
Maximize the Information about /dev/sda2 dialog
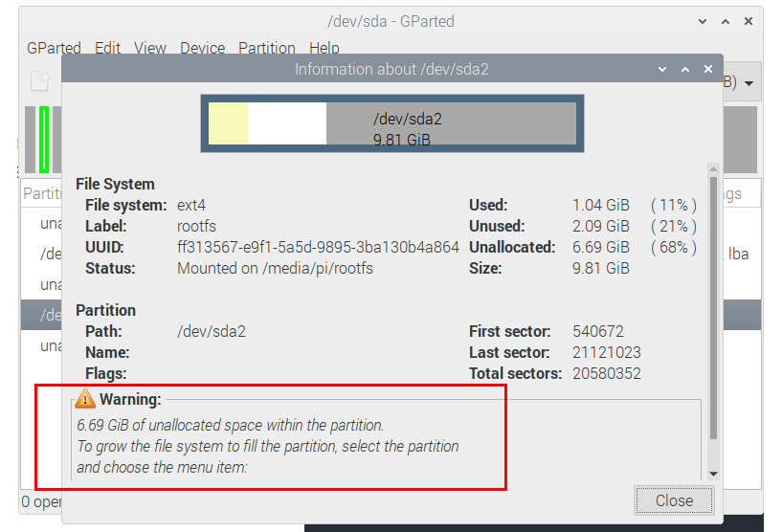point(685,69)
